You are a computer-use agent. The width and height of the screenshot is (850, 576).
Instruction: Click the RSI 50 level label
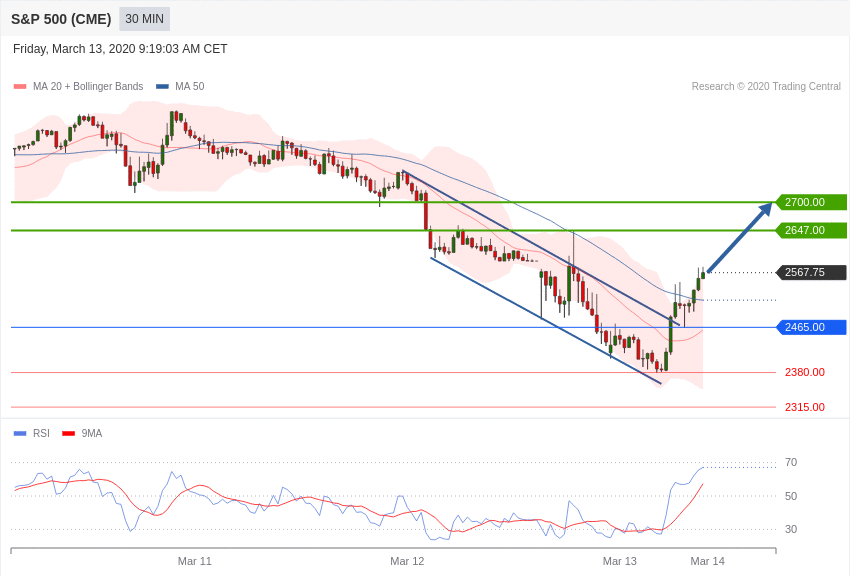point(791,496)
